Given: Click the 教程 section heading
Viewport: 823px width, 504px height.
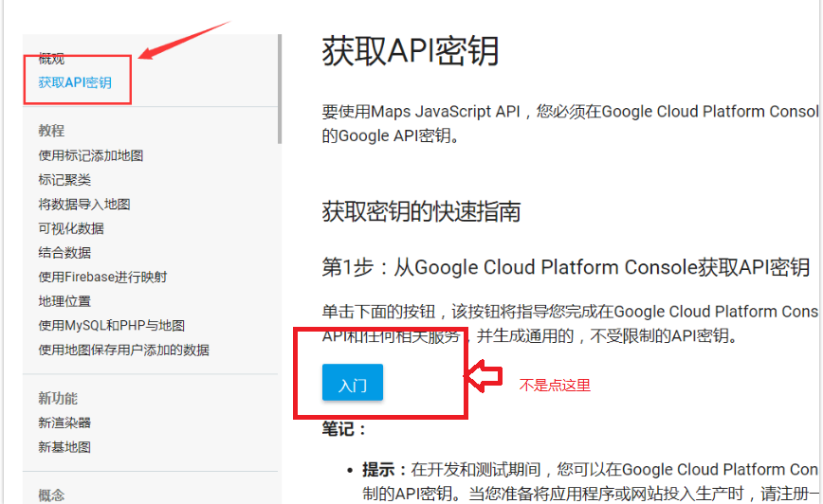Looking at the screenshot, I should point(51,131).
